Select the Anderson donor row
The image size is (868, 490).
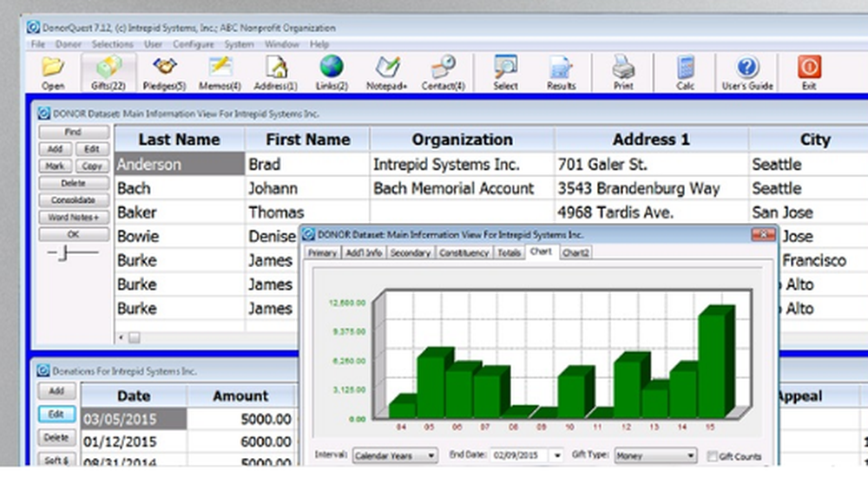[180, 164]
